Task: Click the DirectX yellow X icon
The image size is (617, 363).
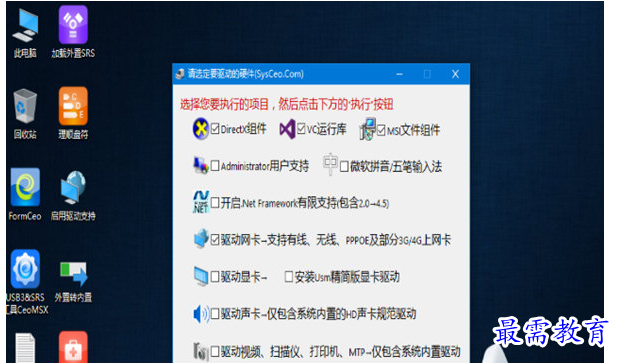Action: pyautogui.click(x=200, y=129)
